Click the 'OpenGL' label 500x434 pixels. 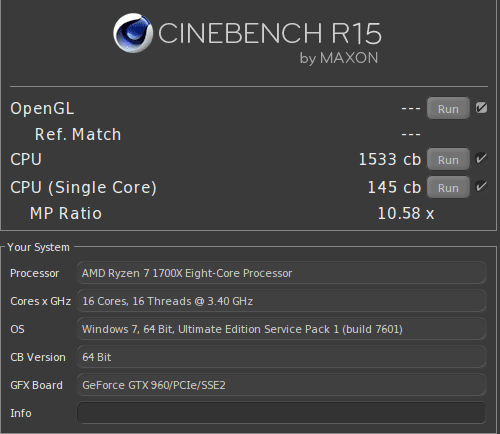[x=42, y=109]
